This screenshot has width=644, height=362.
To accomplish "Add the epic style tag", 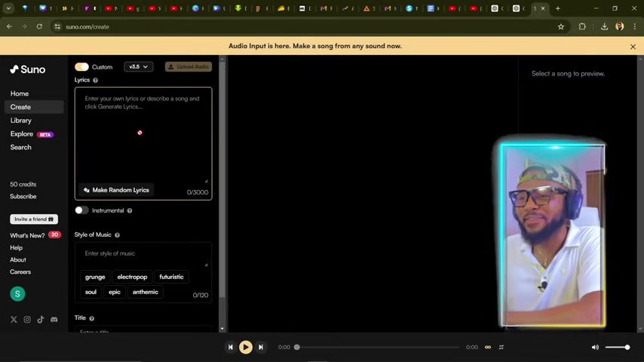I will click(114, 292).
